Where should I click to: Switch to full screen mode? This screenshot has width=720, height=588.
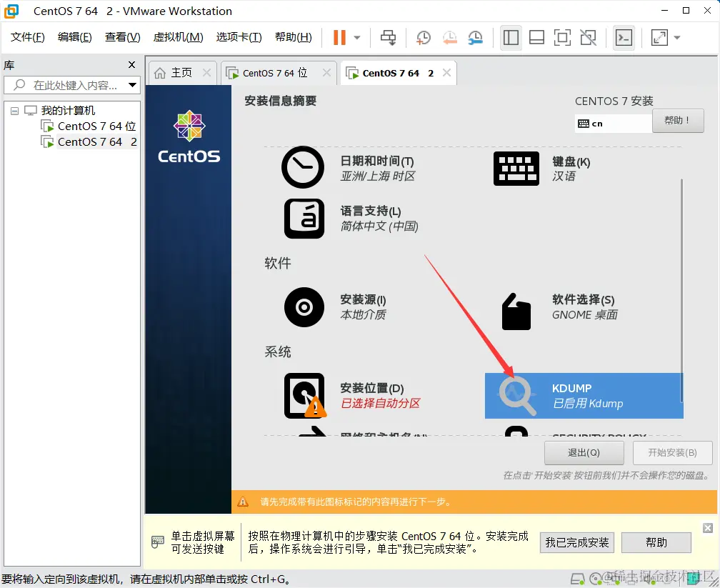pos(561,38)
